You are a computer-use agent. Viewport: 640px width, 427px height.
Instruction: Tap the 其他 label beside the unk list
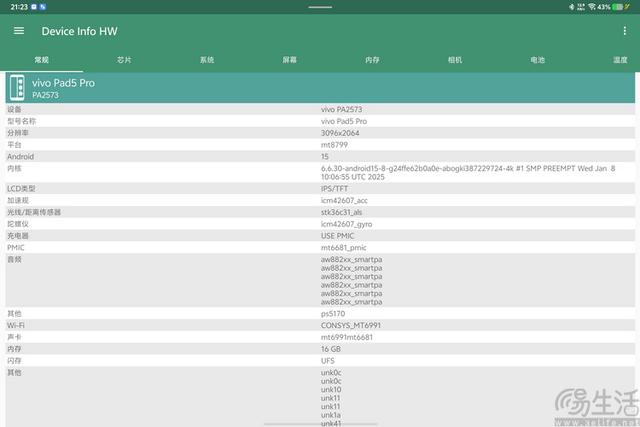[x=14, y=373]
